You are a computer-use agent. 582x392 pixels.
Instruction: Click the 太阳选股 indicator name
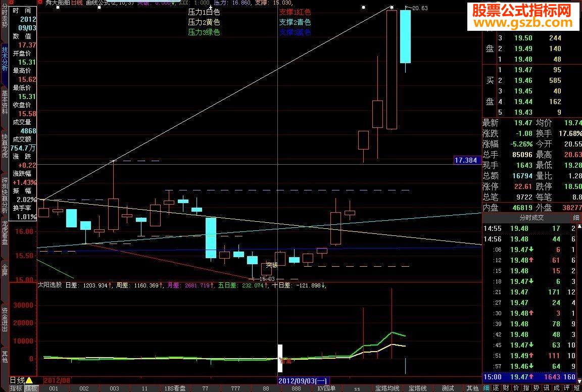pos(50,285)
